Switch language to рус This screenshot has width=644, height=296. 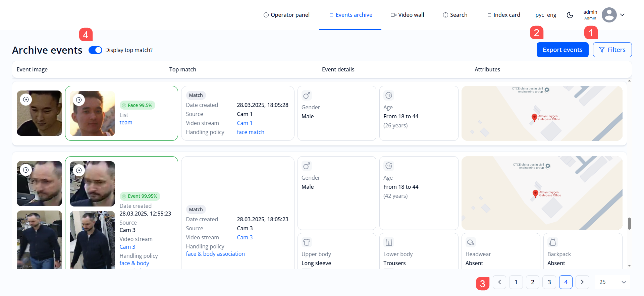540,15
